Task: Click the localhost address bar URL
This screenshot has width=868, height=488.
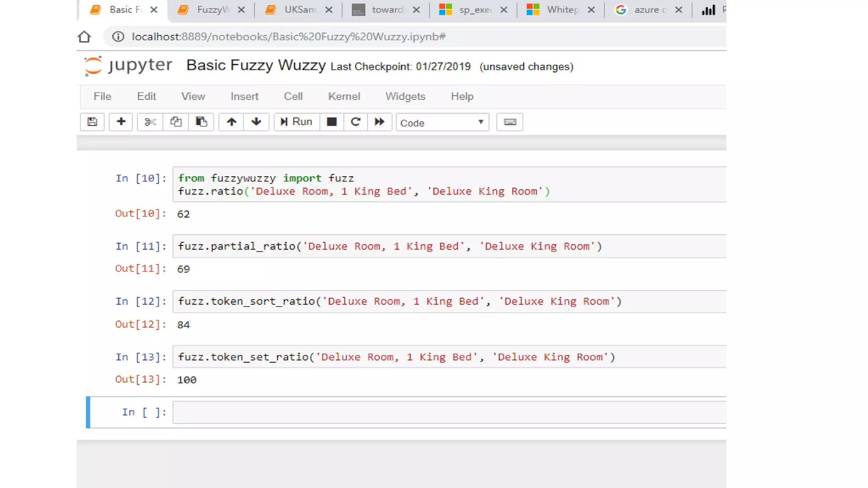Action: [289, 37]
